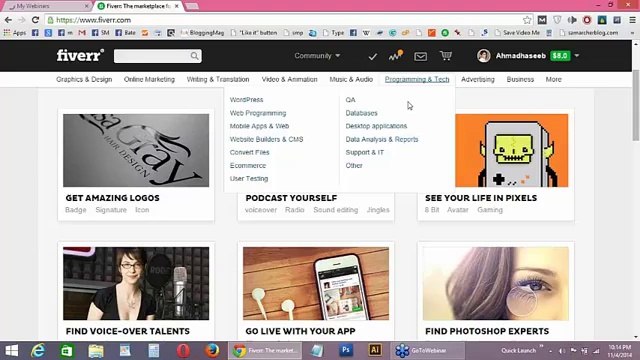Image resolution: width=640 pixels, height=360 pixels.
Task: Select Other subcategory
Action: 354,165
